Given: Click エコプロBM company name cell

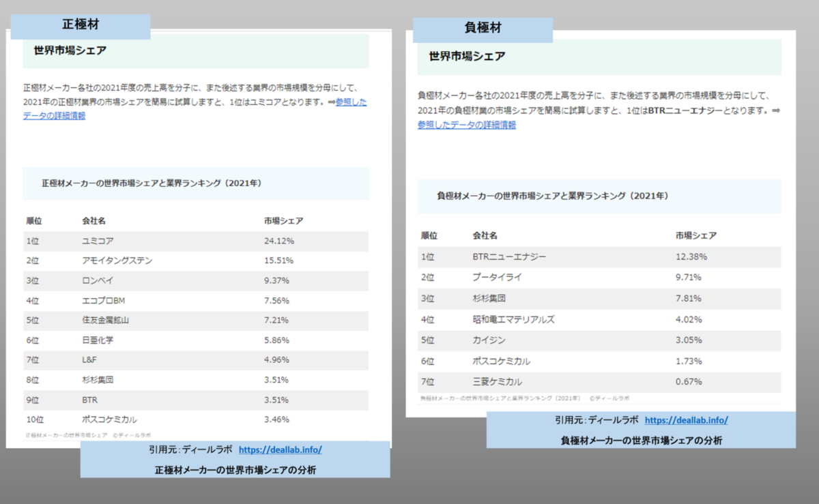Looking at the screenshot, I should tap(103, 300).
